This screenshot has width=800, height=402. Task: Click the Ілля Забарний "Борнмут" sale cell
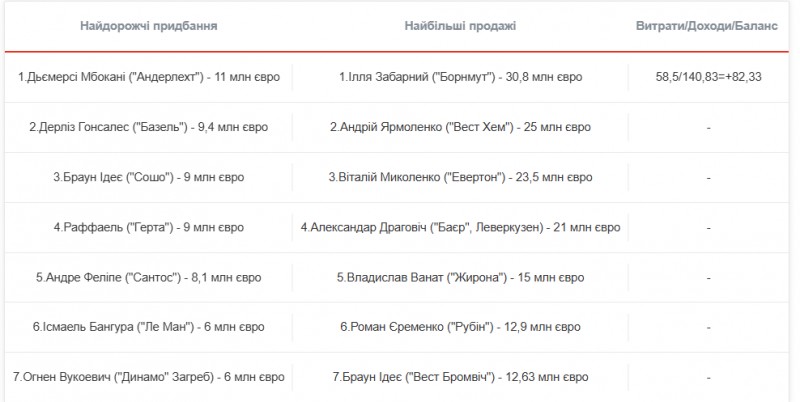coord(460,77)
